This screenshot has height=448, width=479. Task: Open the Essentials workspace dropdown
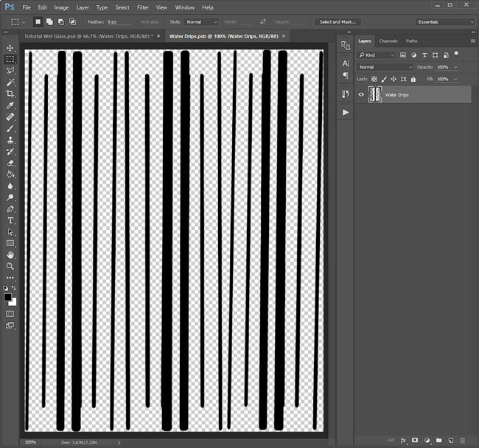pos(445,22)
